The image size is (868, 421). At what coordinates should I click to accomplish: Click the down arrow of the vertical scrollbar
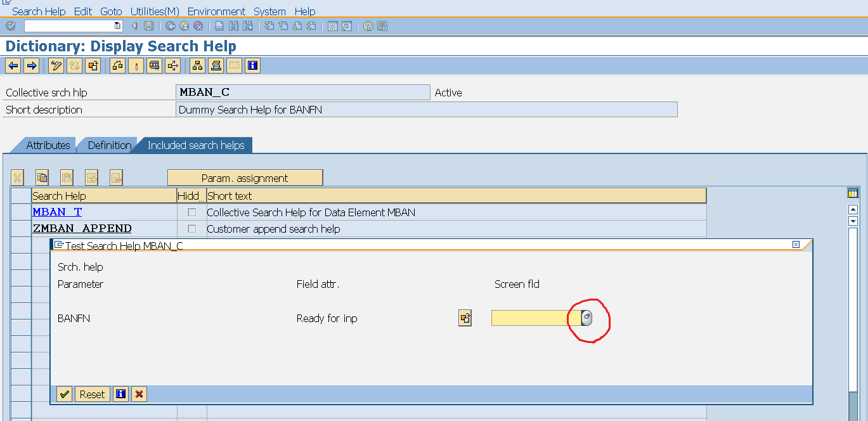pyautogui.click(x=853, y=222)
